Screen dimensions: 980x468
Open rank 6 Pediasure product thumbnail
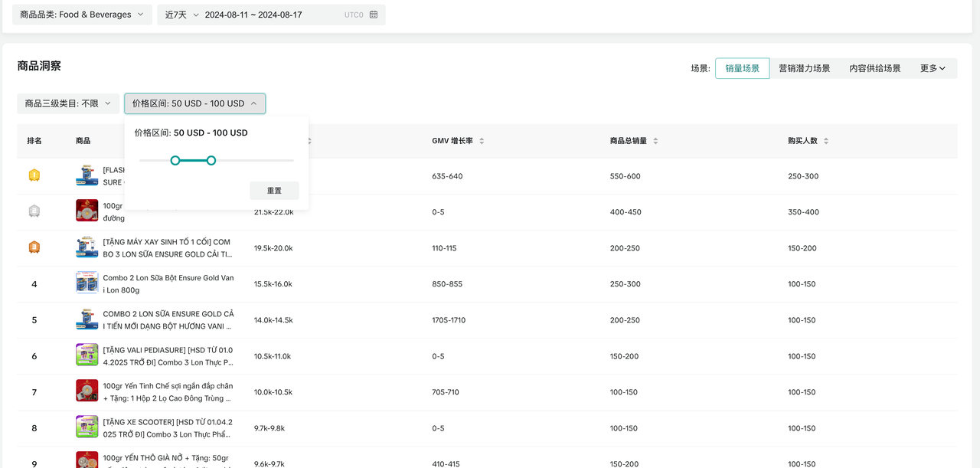click(87, 355)
